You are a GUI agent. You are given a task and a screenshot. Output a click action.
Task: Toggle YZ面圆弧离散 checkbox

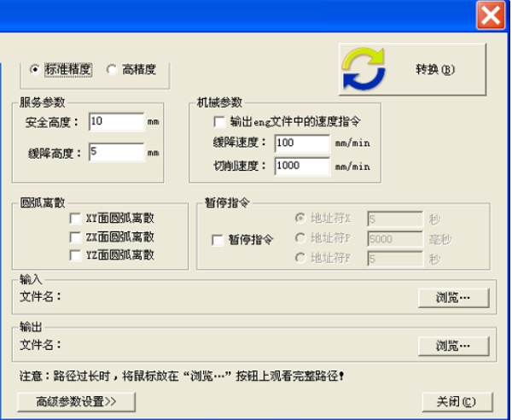(75, 255)
